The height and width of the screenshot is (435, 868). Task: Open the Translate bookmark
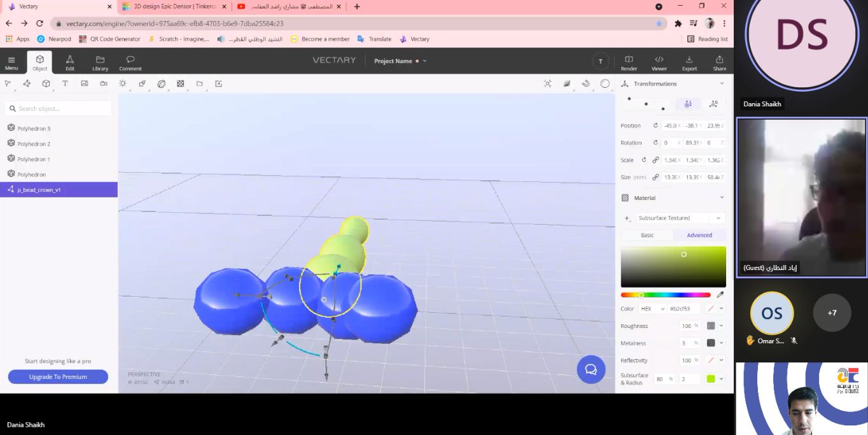[375, 39]
